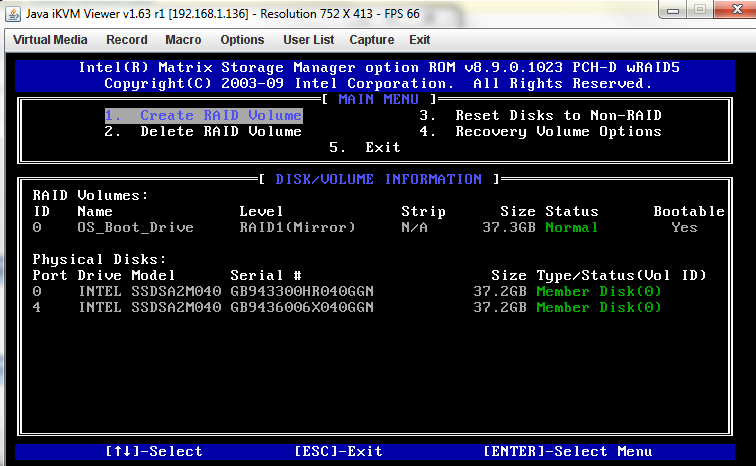Click the Member Disk(0) for port 0
This screenshot has height=466, width=756.
(x=599, y=292)
